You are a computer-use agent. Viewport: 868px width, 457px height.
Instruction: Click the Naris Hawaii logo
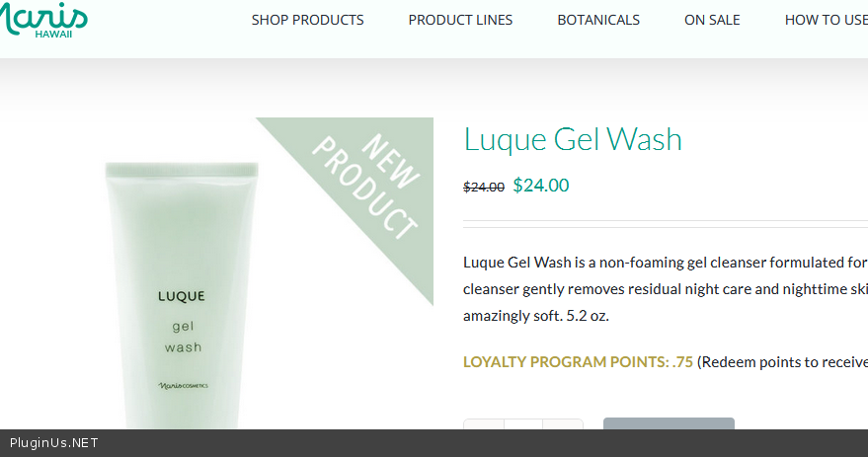[42, 20]
